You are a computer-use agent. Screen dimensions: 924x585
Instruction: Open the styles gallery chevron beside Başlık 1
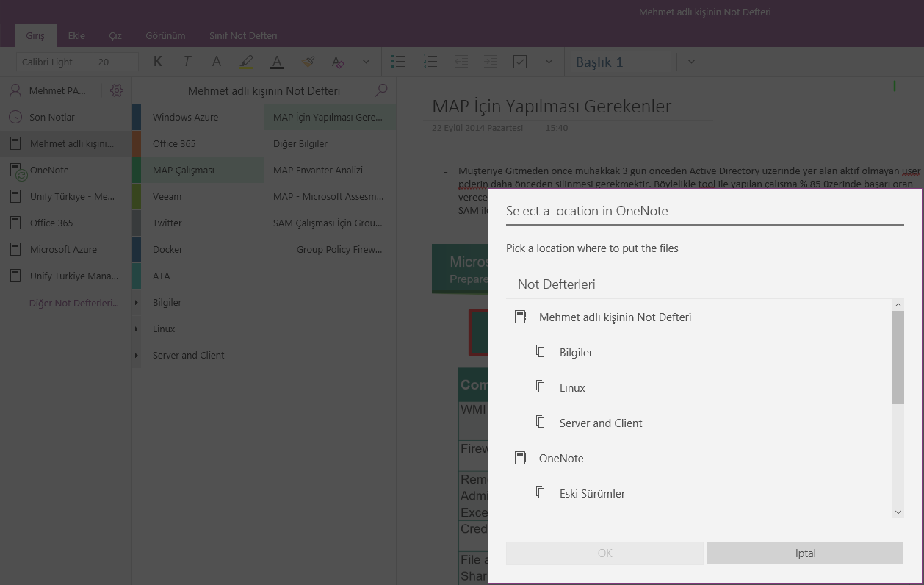click(691, 62)
